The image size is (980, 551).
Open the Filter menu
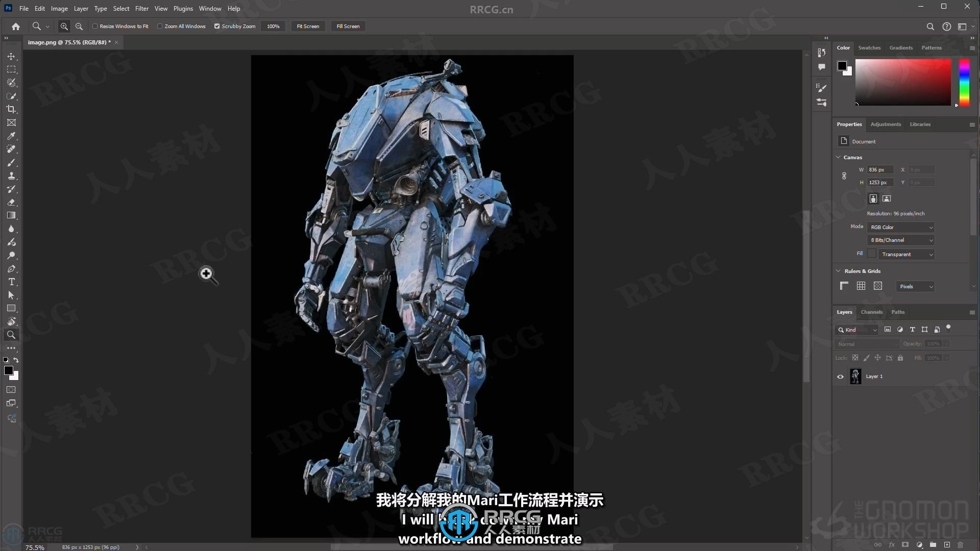tap(141, 8)
